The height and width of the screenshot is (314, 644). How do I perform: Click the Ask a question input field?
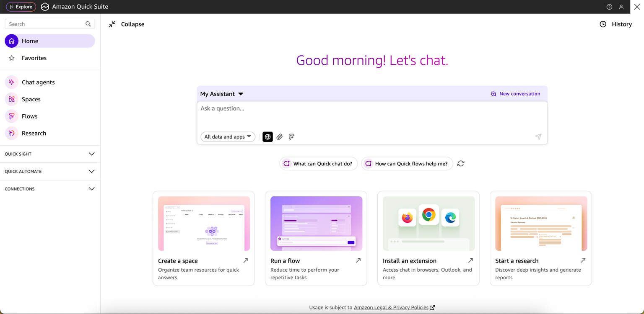(371, 114)
